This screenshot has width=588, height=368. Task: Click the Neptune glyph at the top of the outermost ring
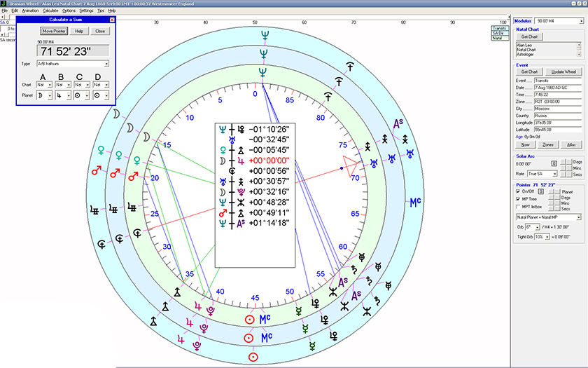(263, 34)
